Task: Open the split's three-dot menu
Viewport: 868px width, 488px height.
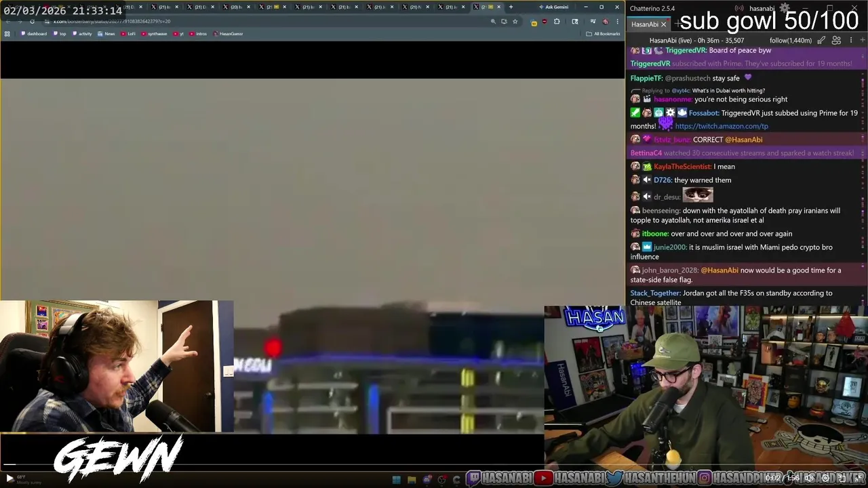Action: click(851, 41)
